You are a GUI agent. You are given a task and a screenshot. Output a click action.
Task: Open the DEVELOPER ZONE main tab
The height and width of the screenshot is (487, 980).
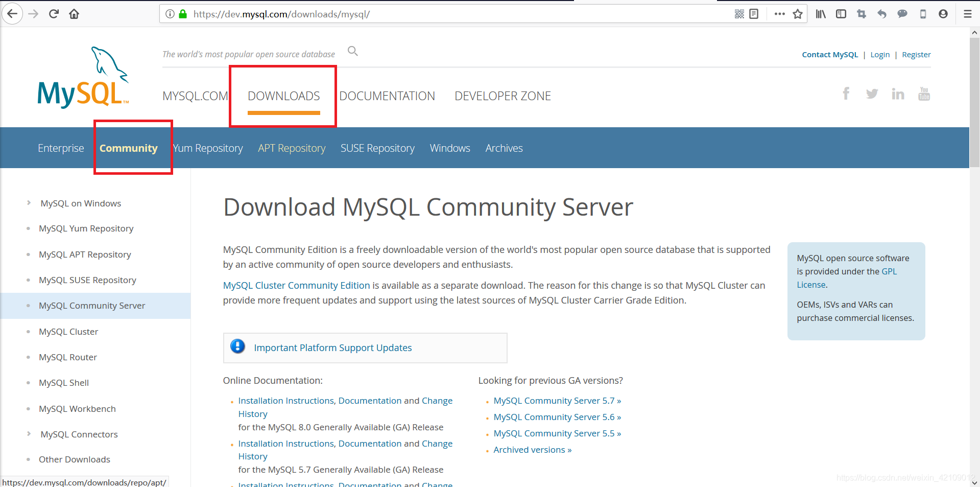(503, 96)
